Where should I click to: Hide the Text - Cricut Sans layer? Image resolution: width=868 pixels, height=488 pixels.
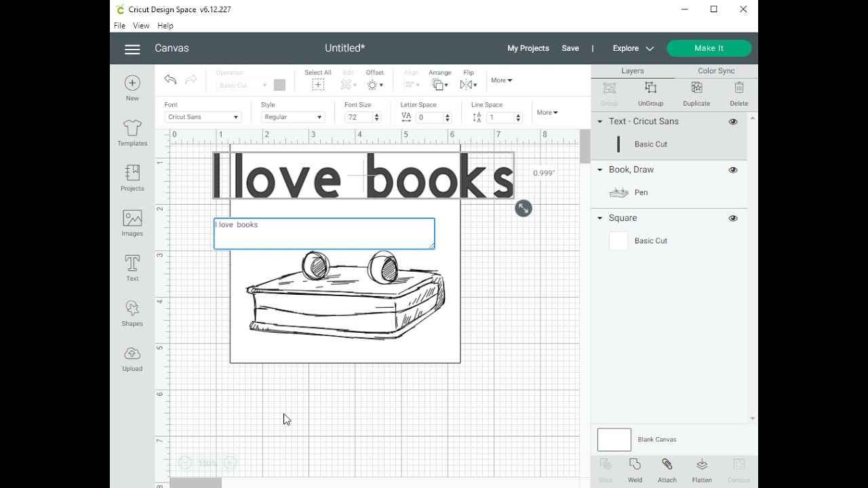[x=733, y=122]
